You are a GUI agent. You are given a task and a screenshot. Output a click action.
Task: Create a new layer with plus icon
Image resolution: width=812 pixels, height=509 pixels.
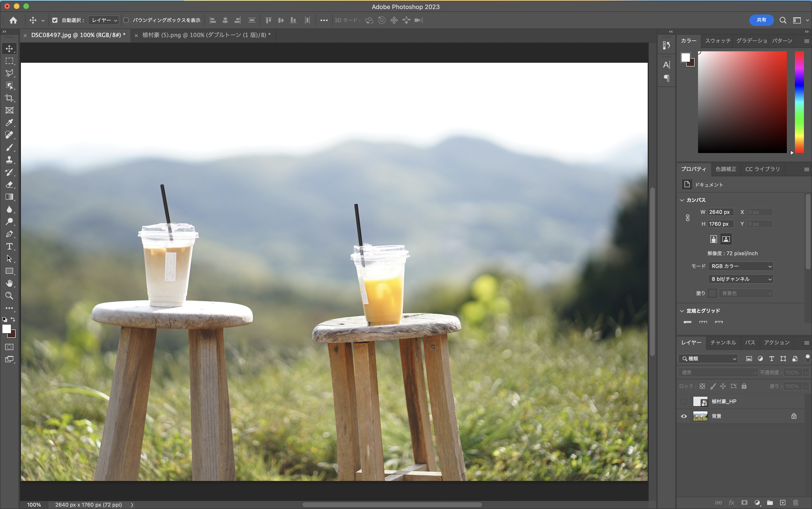coord(783,503)
